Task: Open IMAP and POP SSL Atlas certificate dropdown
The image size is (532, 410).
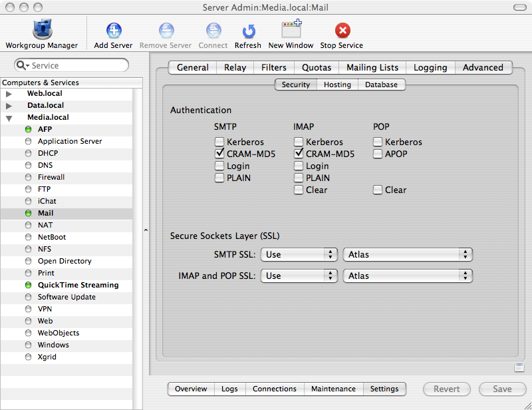Action: (x=407, y=276)
